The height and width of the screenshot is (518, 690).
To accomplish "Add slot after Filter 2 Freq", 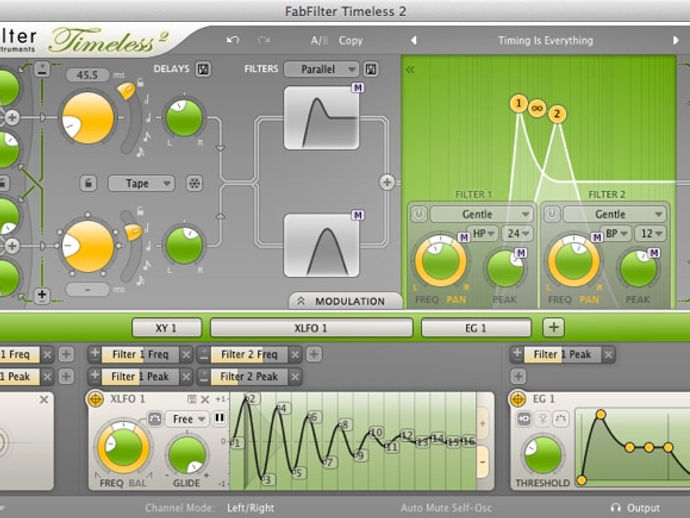I will coord(314,354).
